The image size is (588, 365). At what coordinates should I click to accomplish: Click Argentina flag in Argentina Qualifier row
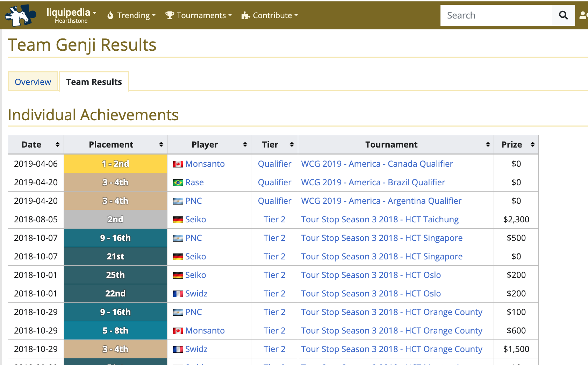click(x=178, y=201)
